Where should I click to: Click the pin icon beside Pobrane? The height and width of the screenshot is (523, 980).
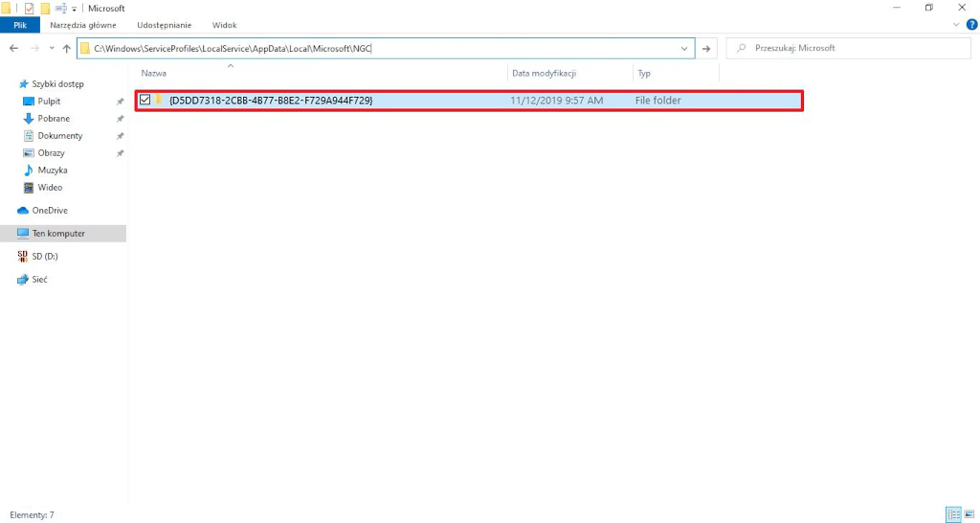[x=120, y=118]
